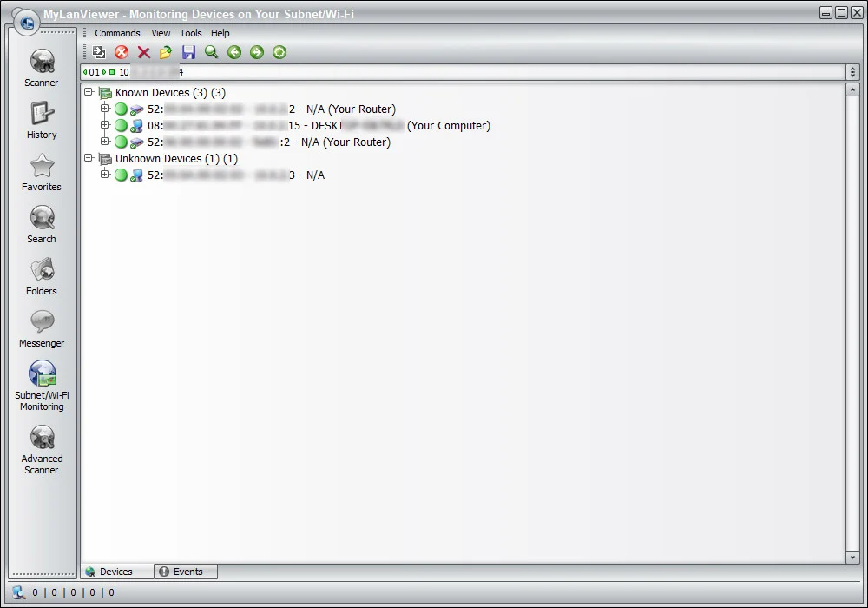Open the Subnet/Wi-Fi Monitoring panel
The image size is (868, 608).
(x=41, y=382)
